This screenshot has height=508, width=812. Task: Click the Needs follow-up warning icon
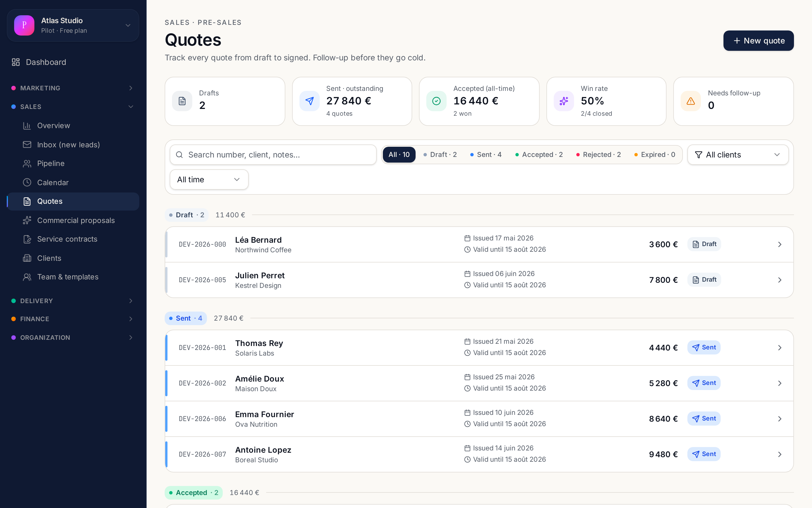tap(690, 101)
